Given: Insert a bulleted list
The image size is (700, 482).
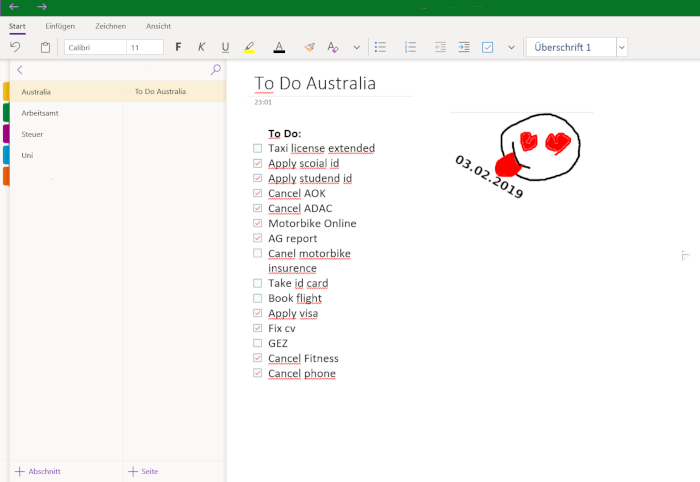Looking at the screenshot, I should (379, 47).
